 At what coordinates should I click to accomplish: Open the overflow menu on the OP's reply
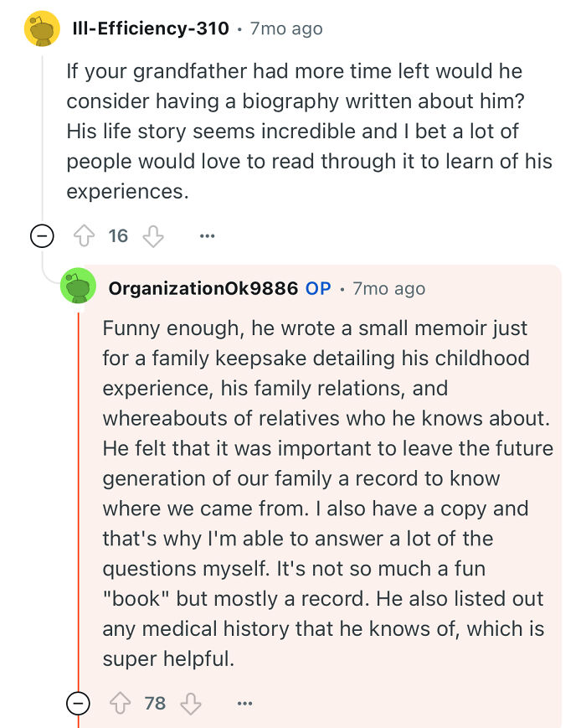244,703
